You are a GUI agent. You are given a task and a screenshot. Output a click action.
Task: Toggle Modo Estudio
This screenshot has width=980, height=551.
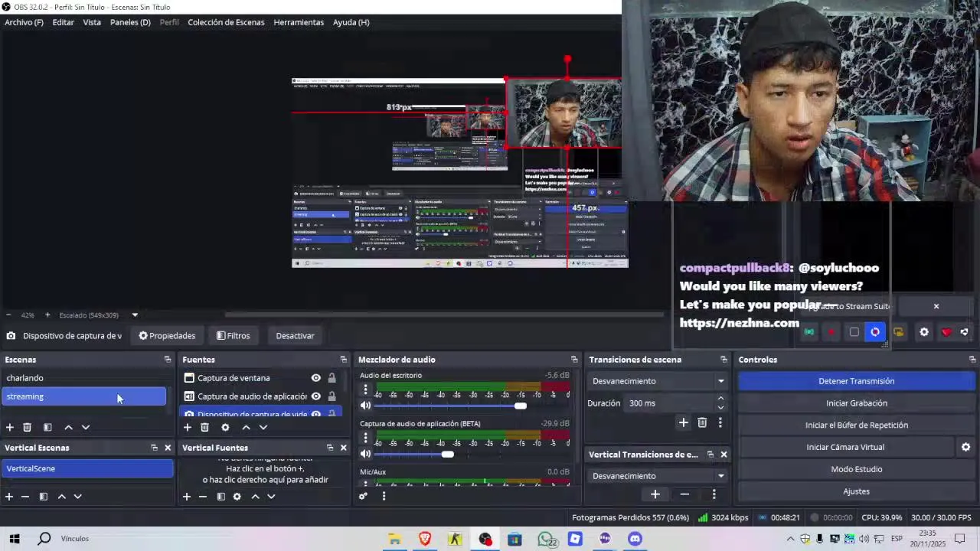[x=856, y=469]
